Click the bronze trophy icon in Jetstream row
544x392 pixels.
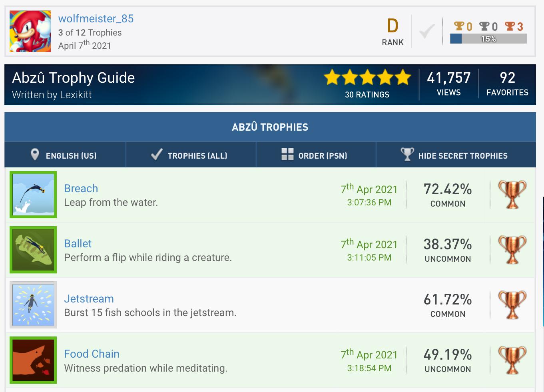[x=512, y=305]
